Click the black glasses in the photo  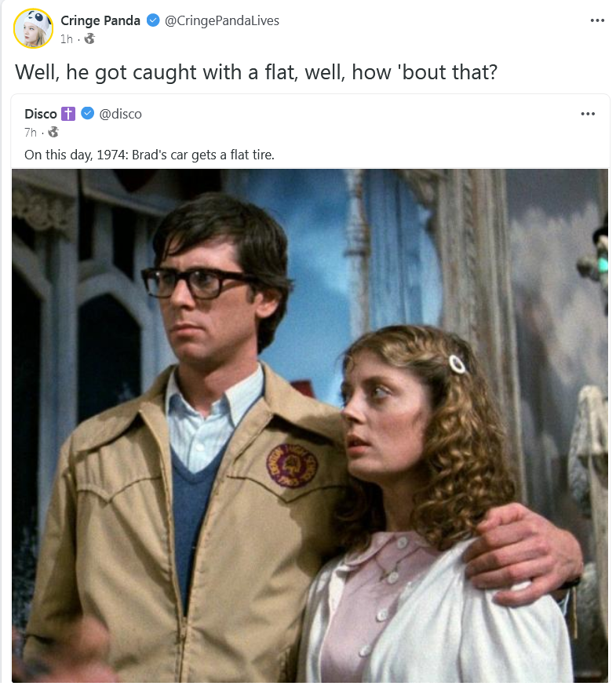pos(199,283)
